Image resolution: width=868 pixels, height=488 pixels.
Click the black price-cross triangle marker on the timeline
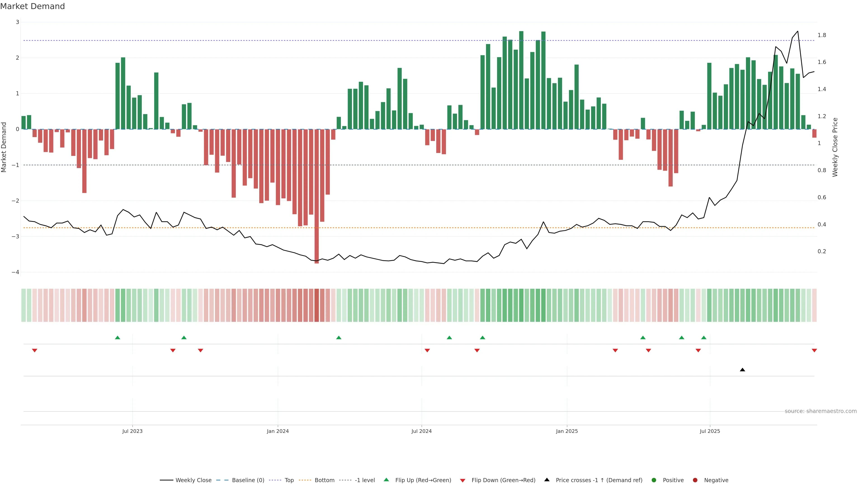[x=742, y=370]
